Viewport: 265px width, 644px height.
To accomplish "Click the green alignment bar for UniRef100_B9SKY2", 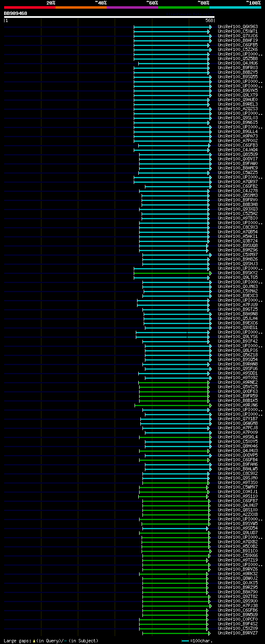I will (x=173, y=273).
